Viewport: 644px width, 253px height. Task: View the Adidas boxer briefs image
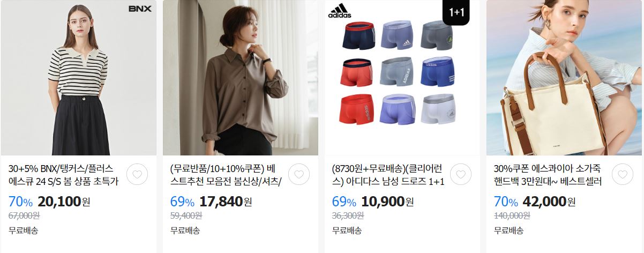402,78
